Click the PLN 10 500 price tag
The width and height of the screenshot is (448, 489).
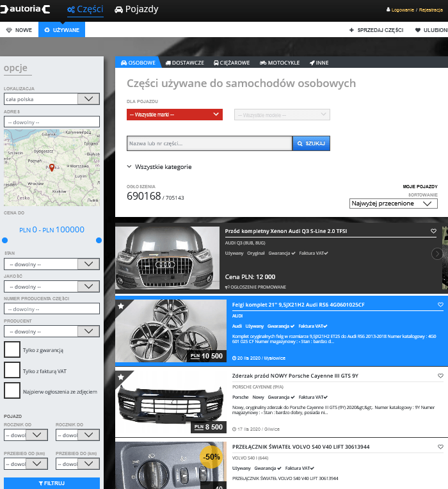(206, 356)
